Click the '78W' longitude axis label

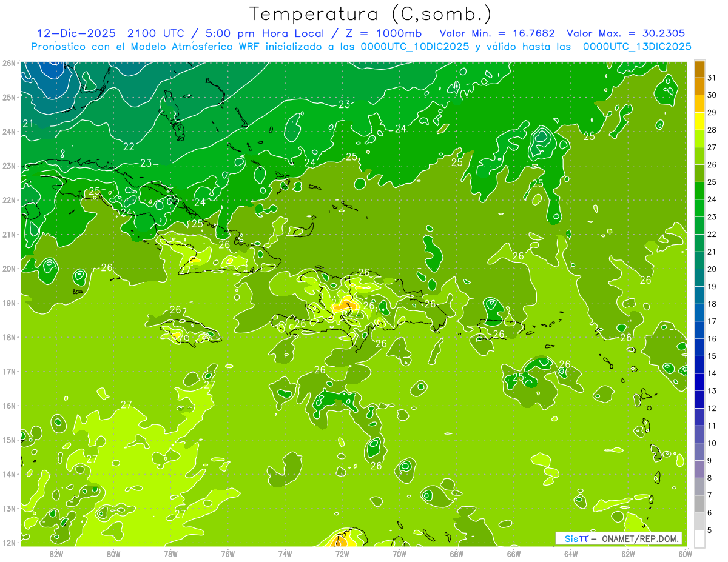point(170,554)
